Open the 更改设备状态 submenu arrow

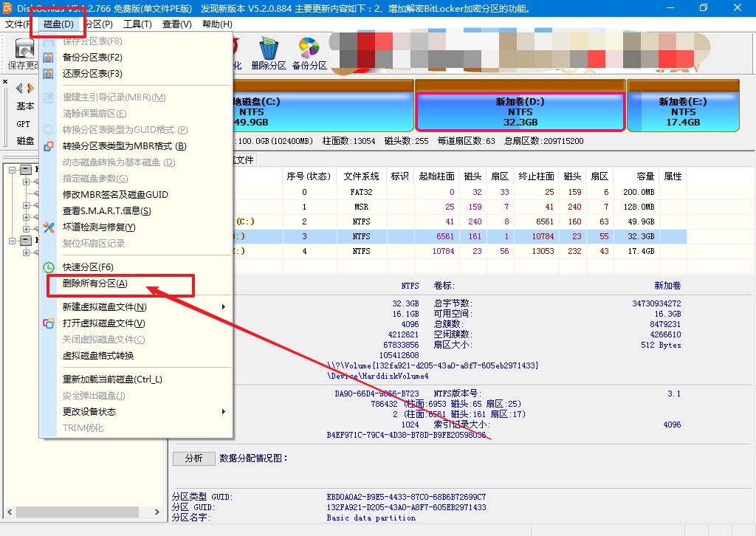coord(223,412)
